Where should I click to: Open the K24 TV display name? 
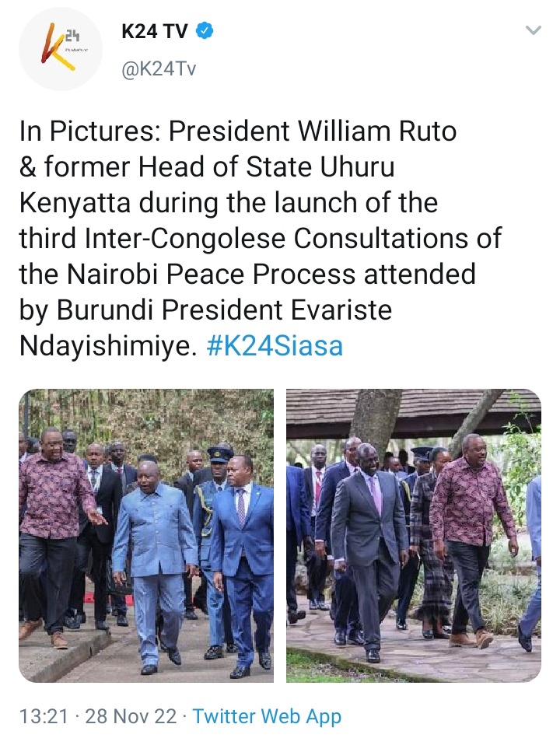pos(155,32)
